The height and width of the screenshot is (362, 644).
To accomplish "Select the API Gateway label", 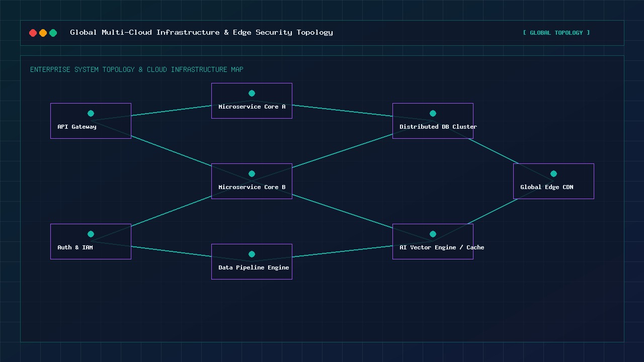I will click(77, 127).
